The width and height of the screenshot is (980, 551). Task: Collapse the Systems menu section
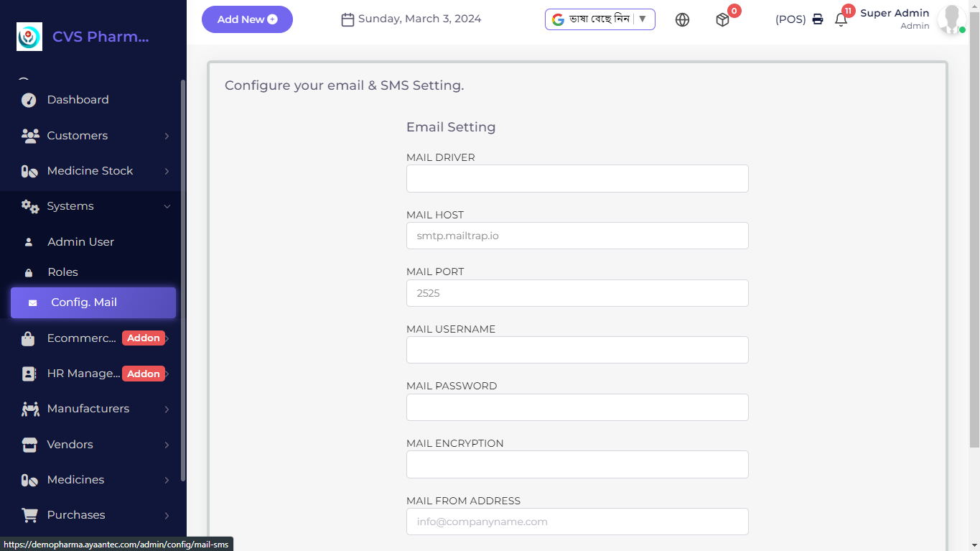click(x=167, y=206)
